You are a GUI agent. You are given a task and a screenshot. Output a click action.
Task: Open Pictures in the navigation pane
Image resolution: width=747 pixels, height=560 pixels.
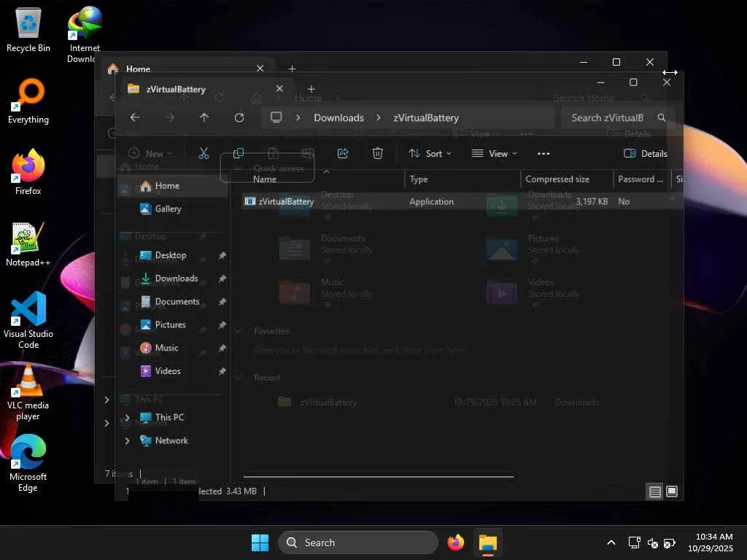point(171,324)
